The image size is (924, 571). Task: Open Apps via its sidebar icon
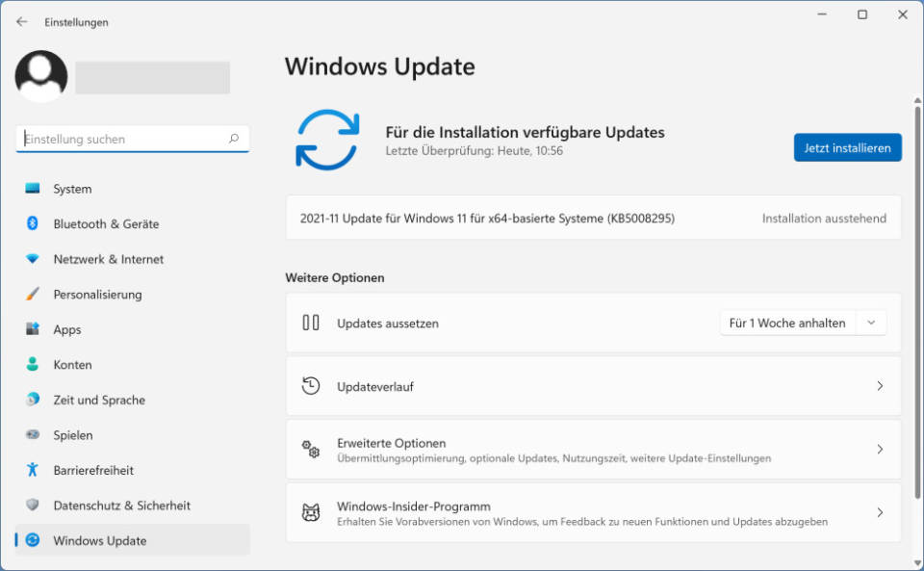pyautogui.click(x=33, y=329)
